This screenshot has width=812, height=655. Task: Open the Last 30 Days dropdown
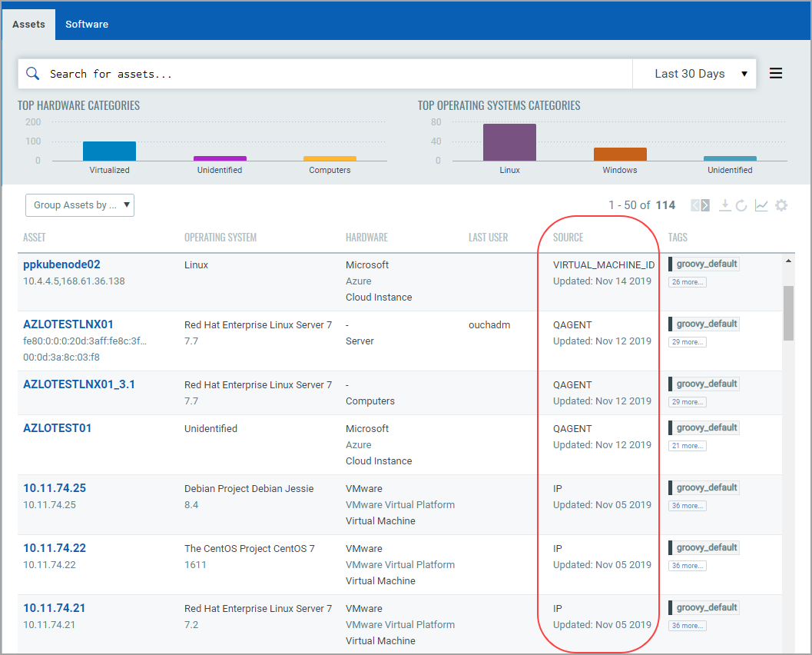tap(694, 74)
